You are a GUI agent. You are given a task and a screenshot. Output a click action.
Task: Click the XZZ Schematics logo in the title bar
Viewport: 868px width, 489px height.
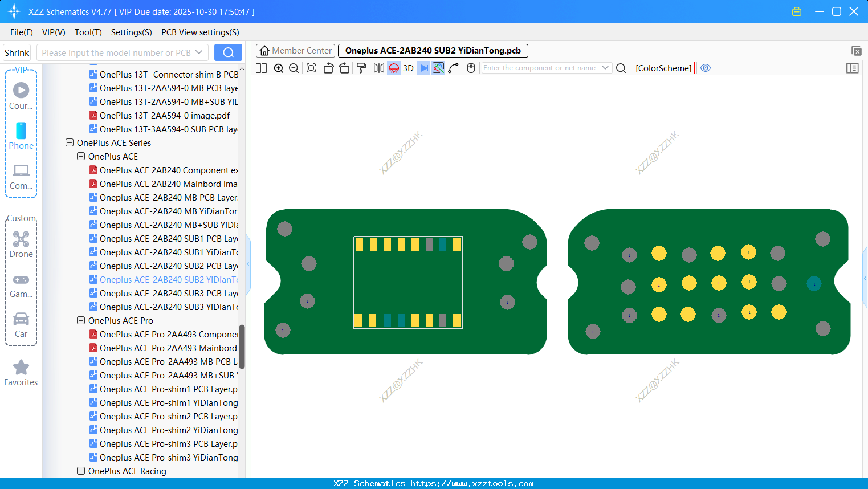click(x=14, y=11)
